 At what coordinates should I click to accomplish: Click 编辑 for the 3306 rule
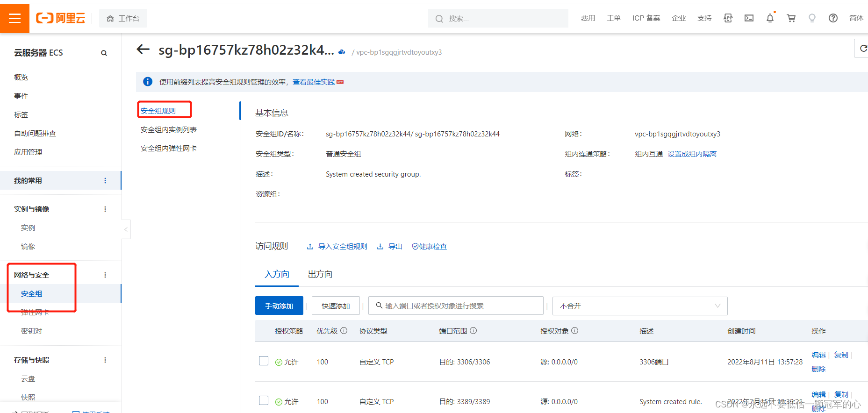click(818, 355)
